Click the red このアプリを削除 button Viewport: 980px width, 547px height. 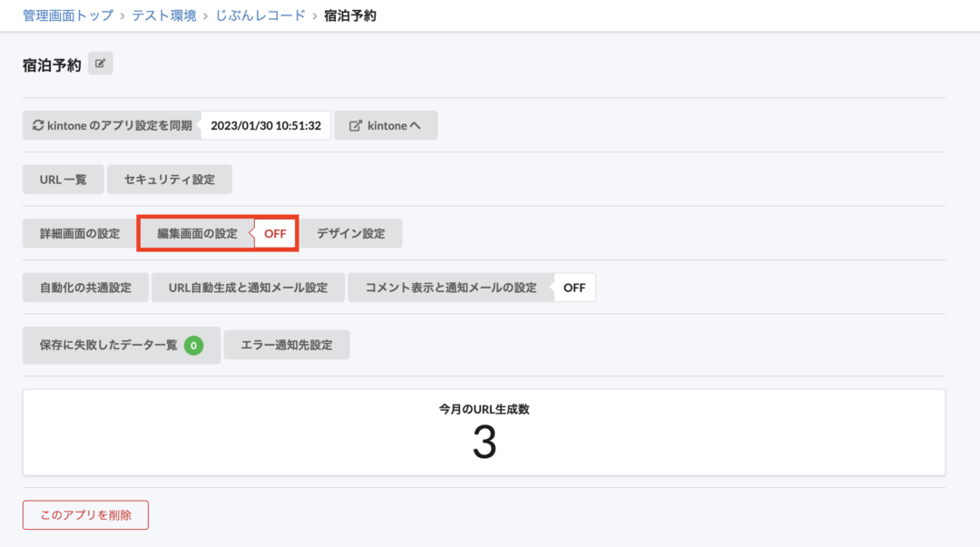coord(85,515)
